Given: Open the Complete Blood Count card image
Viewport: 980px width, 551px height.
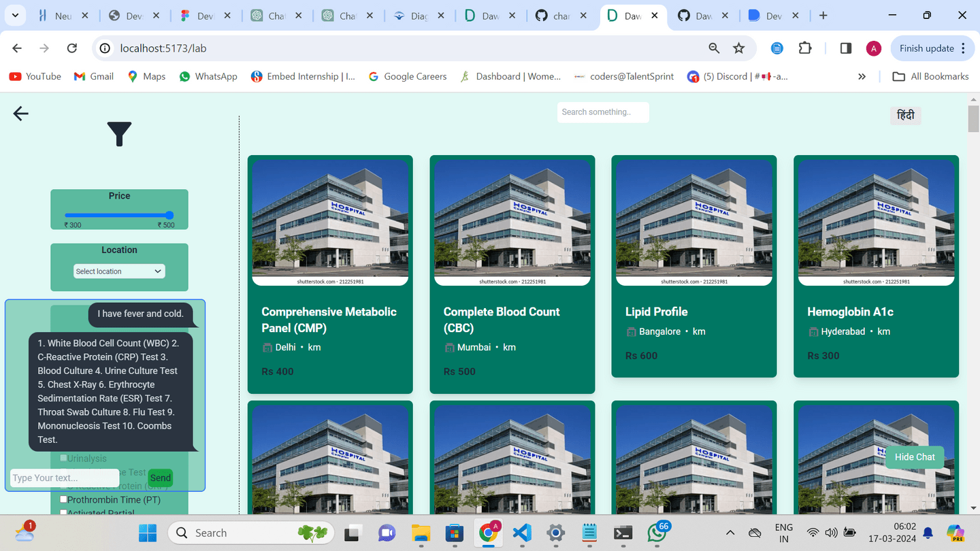Looking at the screenshot, I should click(x=512, y=222).
